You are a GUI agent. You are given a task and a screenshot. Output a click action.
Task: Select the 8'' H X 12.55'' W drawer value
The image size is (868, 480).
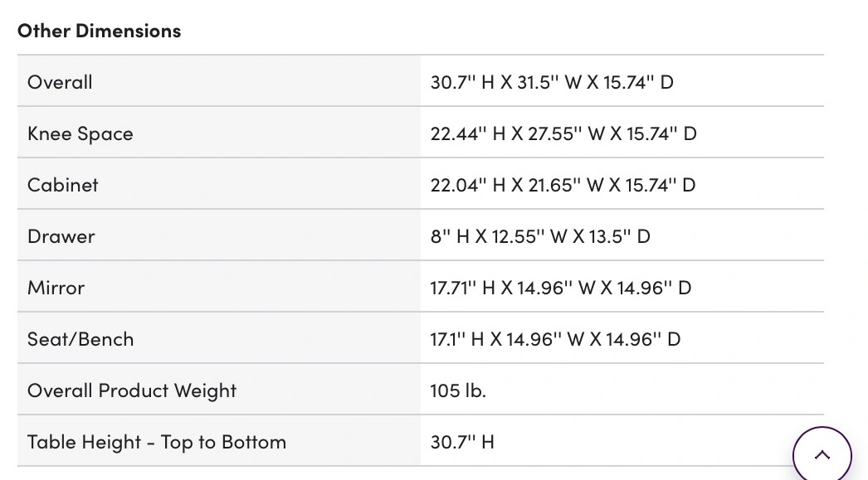540,236
